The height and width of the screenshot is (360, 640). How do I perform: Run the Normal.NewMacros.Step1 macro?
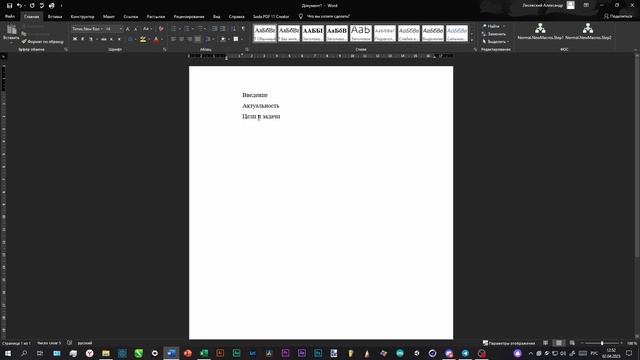[x=540, y=31]
